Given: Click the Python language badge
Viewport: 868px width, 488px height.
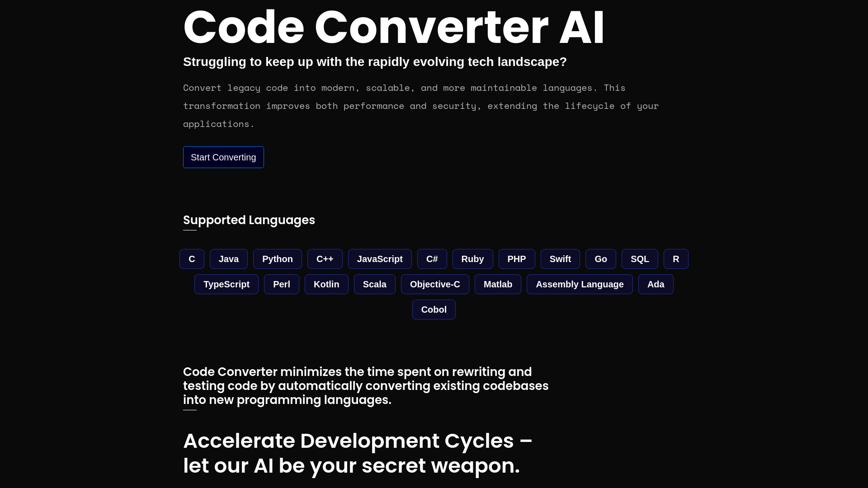Looking at the screenshot, I should click(277, 258).
